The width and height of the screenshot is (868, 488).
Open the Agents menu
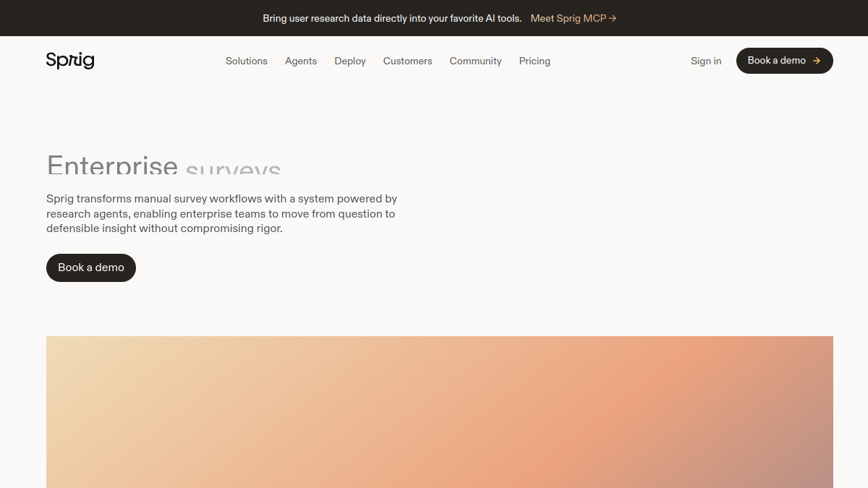pyautogui.click(x=301, y=61)
